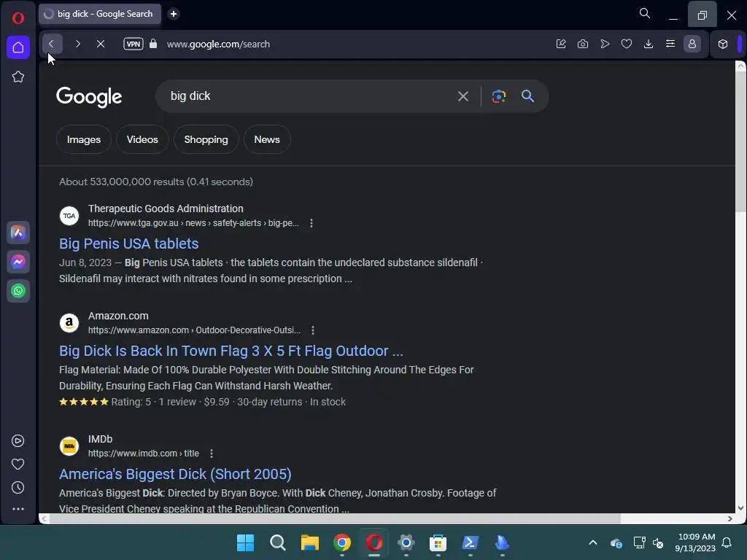Switch to the Images filter
Image resolution: width=747 pixels, height=560 pixels.
click(x=84, y=139)
